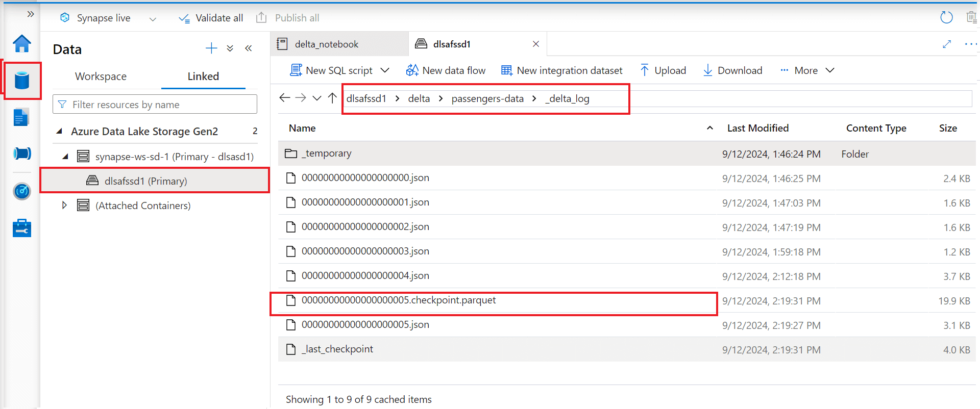Click the refresh icon at top right

coord(946,17)
